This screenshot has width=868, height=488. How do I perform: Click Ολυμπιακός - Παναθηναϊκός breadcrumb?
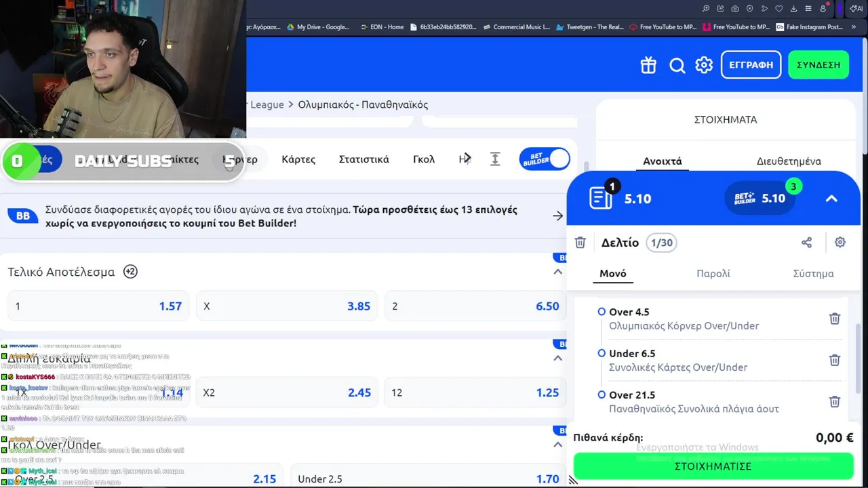[363, 104]
